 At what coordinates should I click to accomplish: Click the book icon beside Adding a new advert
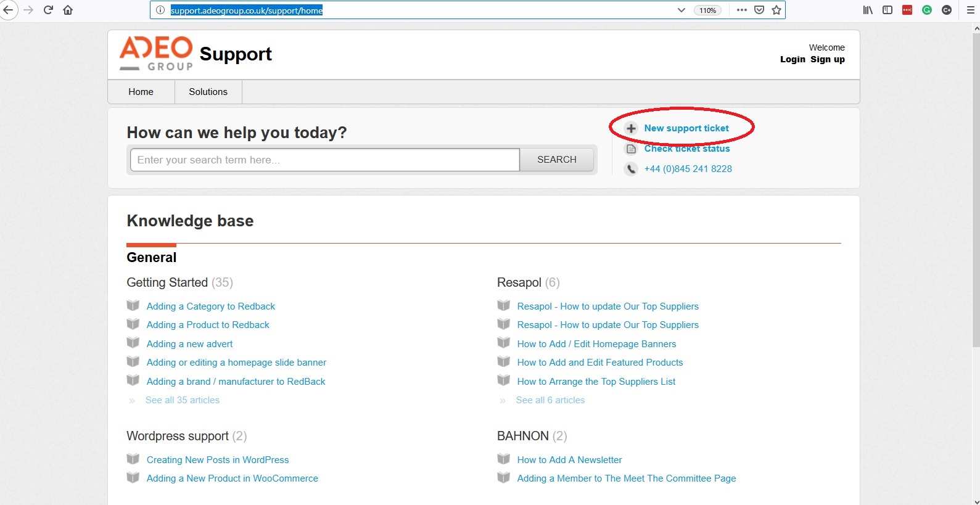coord(133,343)
